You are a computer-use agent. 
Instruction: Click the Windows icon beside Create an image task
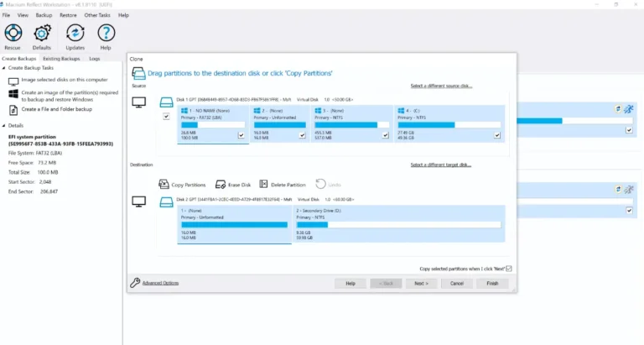[x=13, y=94]
